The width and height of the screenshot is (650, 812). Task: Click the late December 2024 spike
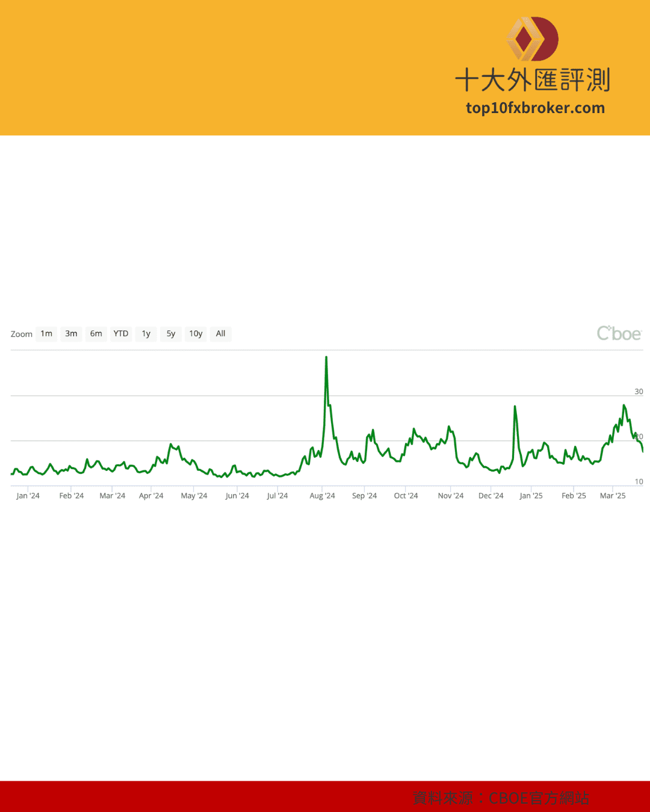pos(515,407)
